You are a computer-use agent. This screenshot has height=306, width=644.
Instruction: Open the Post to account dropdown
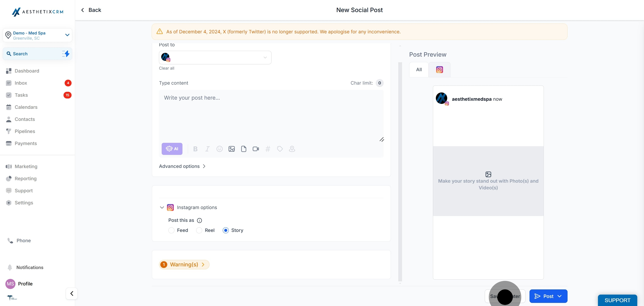tap(215, 58)
